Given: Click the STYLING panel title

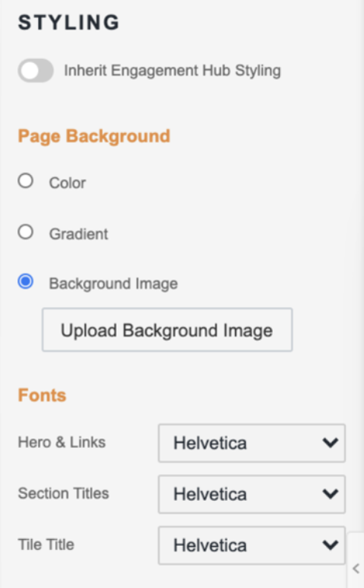Looking at the screenshot, I should [x=68, y=23].
